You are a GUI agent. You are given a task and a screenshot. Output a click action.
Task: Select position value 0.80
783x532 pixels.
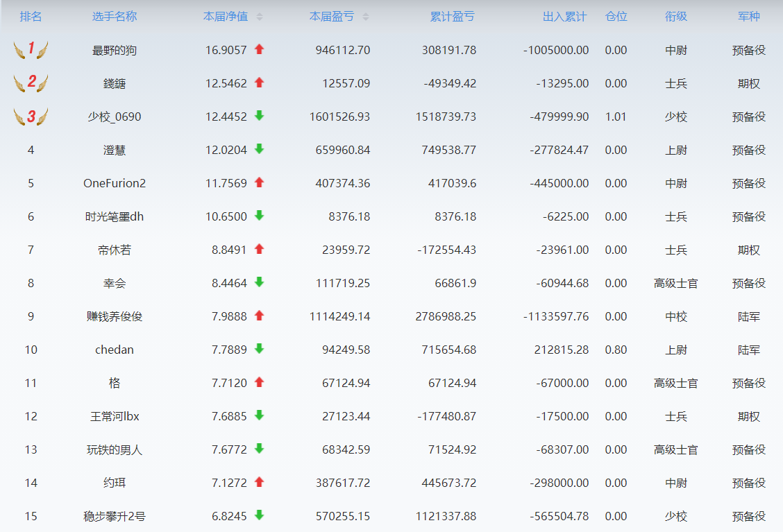[x=616, y=350]
